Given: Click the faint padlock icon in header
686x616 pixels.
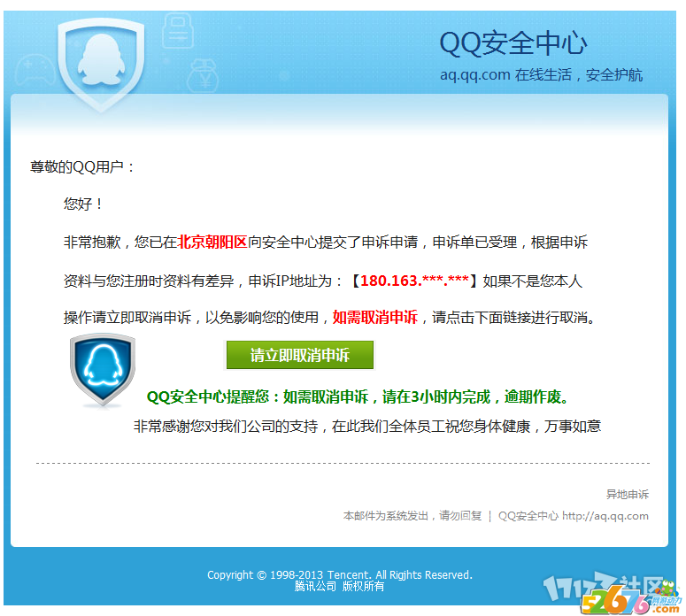Looking at the screenshot, I should pos(178,30).
